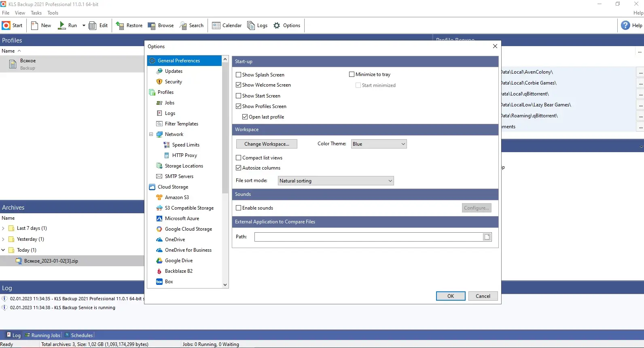This screenshot has height=348, width=644.
Task: Click the Help question mark icon
Action: click(625, 25)
